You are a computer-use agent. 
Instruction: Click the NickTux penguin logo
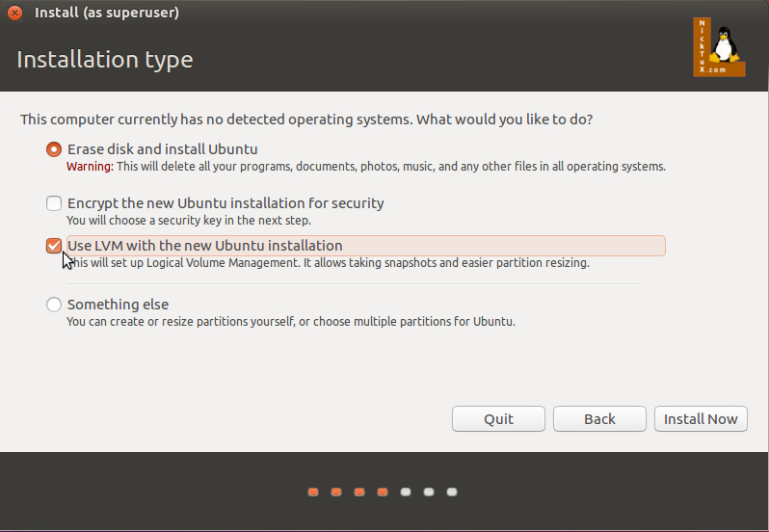click(x=719, y=46)
